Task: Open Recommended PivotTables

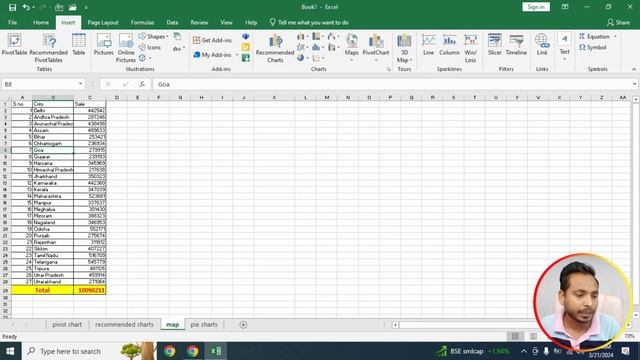Action: (49, 48)
